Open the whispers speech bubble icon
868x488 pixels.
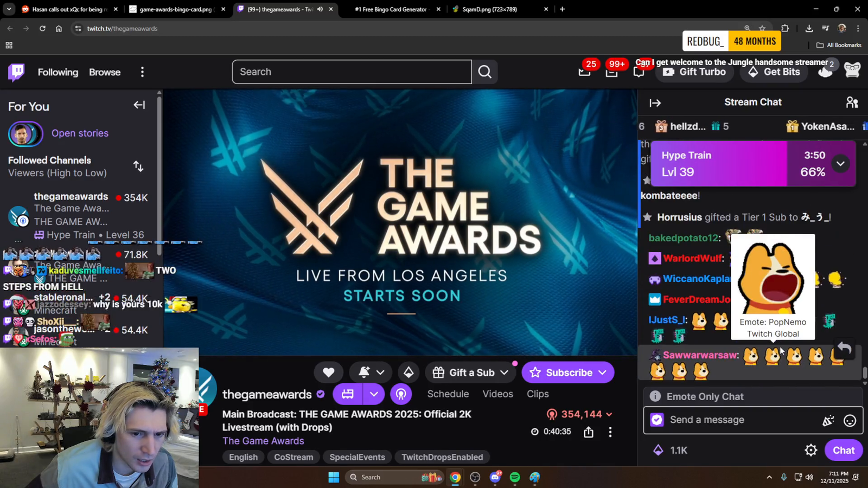tap(639, 72)
